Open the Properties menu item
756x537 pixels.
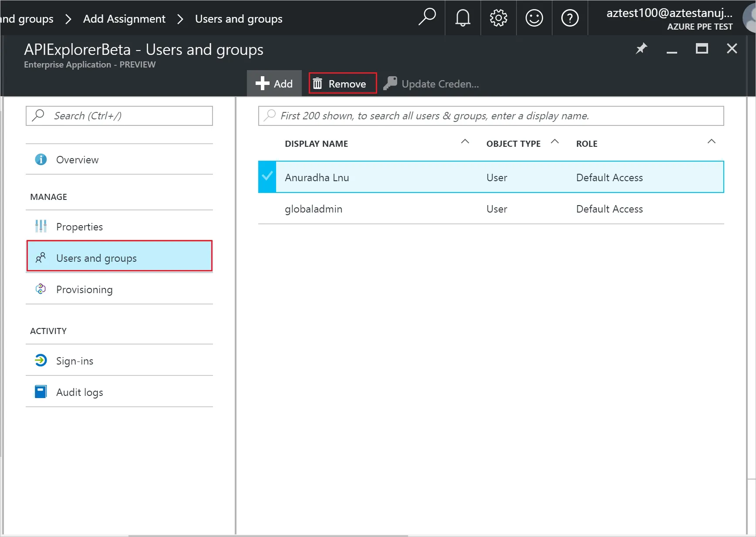pos(119,226)
